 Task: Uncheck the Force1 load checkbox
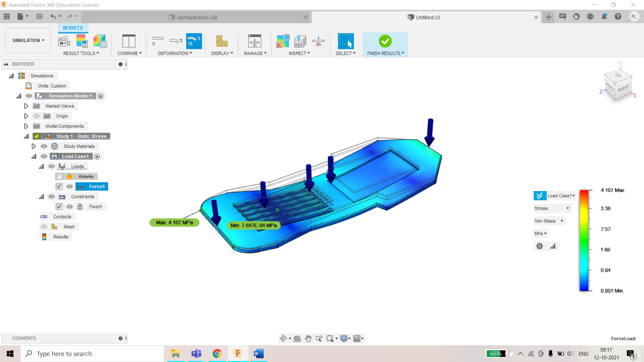(59, 186)
